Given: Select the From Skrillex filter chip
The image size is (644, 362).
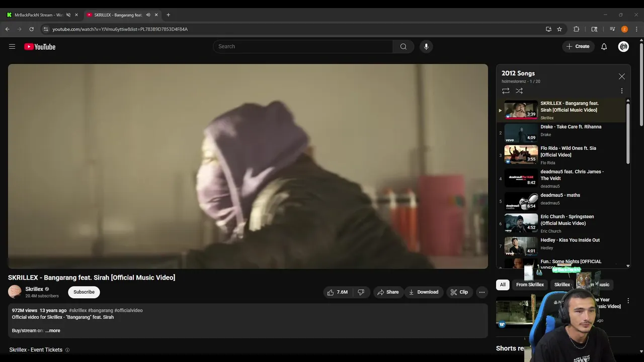Looking at the screenshot, I should [x=530, y=285].
